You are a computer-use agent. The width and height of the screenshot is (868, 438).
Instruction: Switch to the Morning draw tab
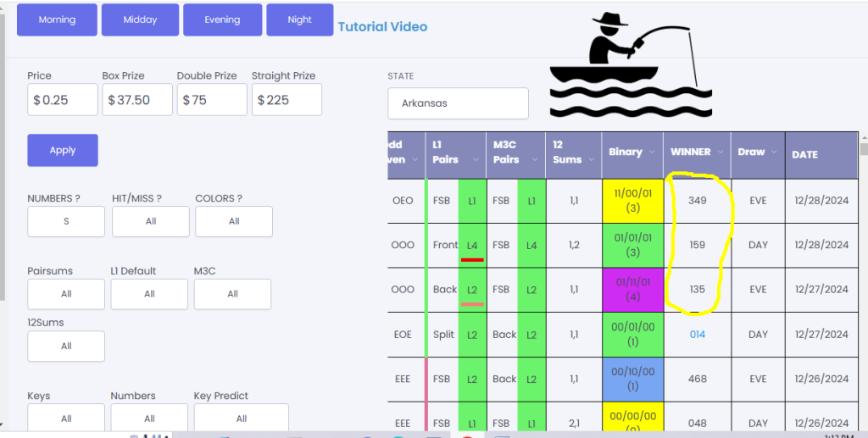57,20
